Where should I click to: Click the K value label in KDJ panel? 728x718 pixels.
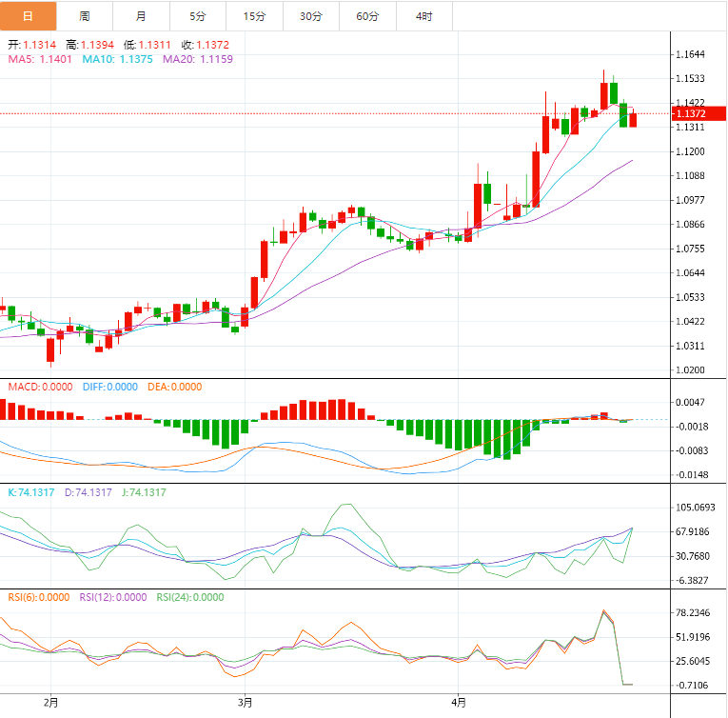coord(30,492)
